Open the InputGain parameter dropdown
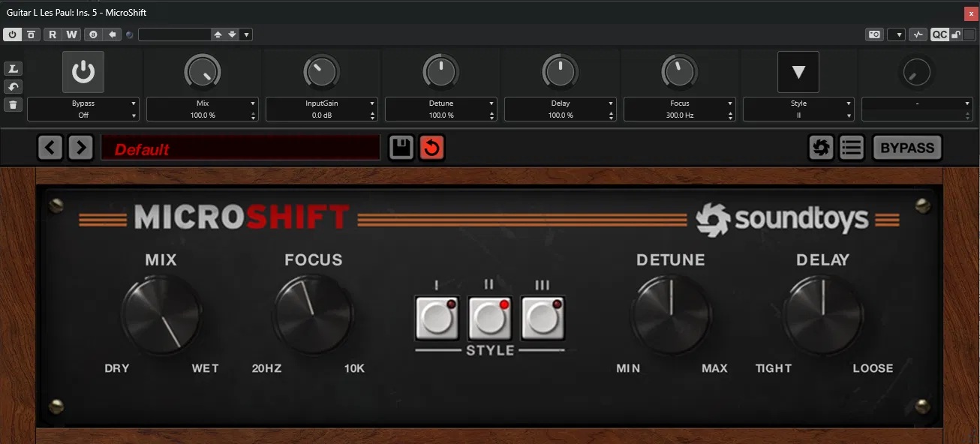The image size is (980, 444). click(x=322, y=103)
